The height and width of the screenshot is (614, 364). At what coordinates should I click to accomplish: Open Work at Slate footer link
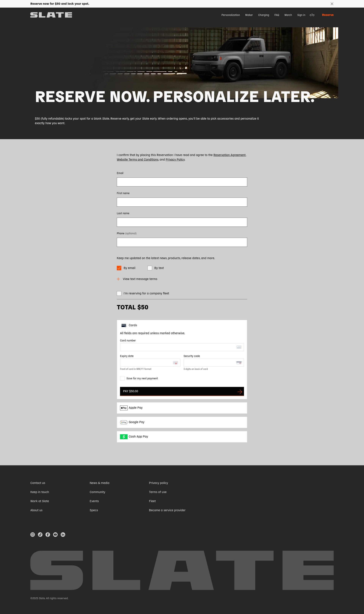(40, 501)
